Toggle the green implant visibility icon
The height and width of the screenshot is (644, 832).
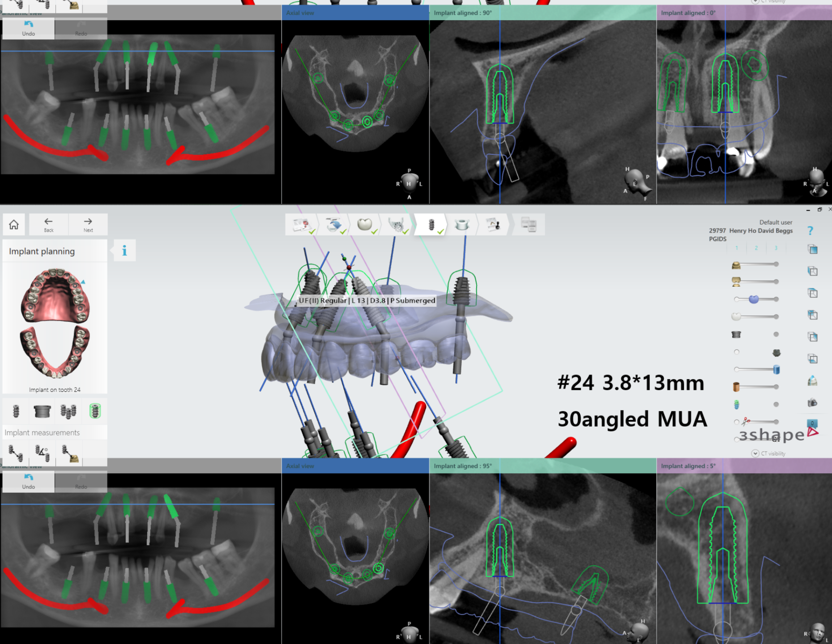tap(737, 405)
